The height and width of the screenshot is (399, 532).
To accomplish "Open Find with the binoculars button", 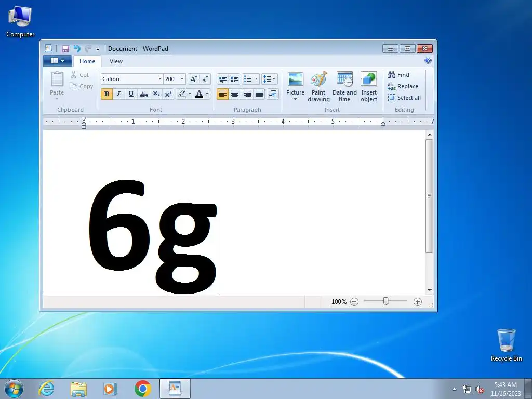I will [x=398, y=75].
